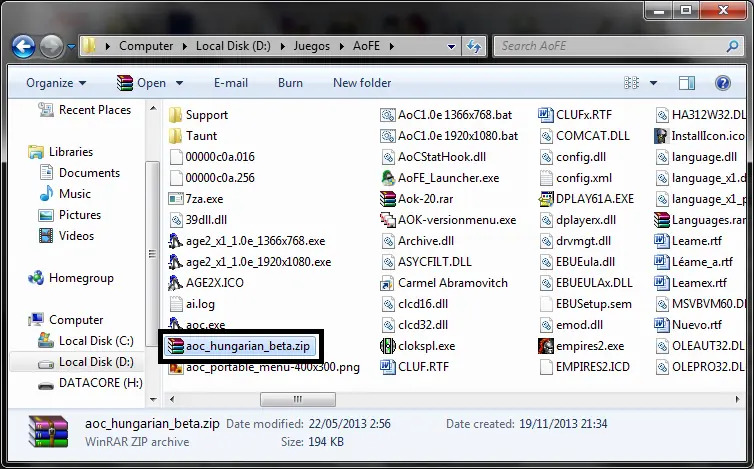Viewport: 754px width, 469px height.
Task: Create a New folder from toolbar
Action: coord(362,83)
